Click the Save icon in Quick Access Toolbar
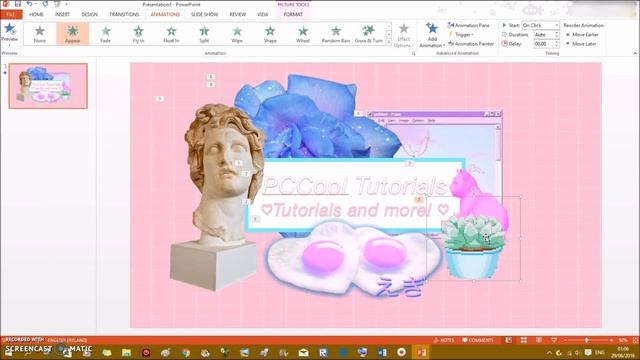This screenshot has height=360, width=640. [x=18, y=4]
